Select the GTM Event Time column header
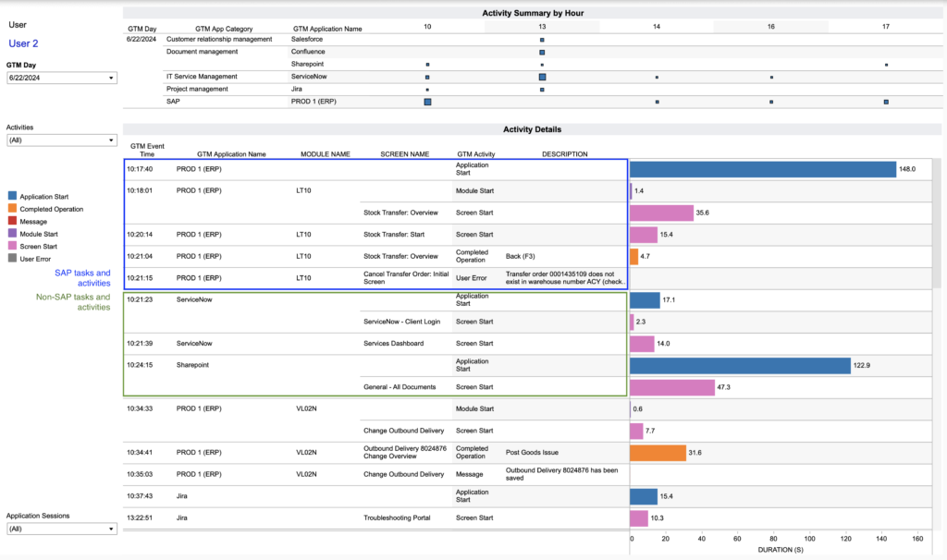The height and width of the screenshot is (560, 947). (x=147, y=151)
